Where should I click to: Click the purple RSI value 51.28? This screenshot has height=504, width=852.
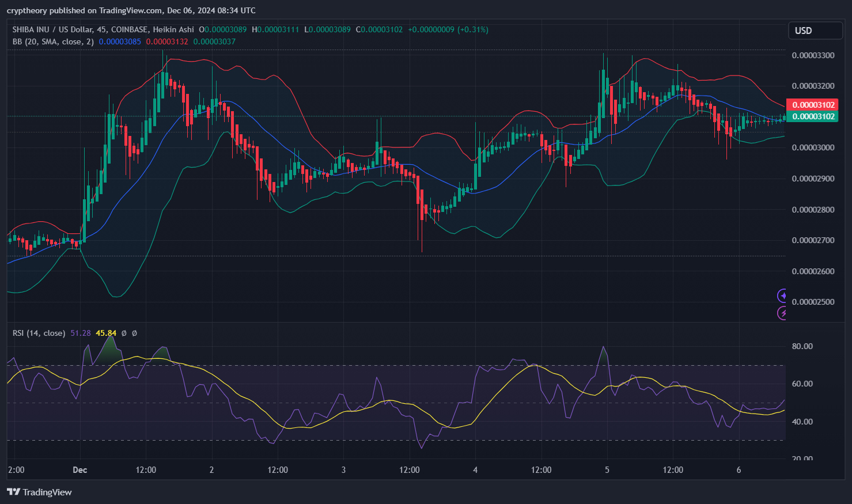point(81,333)
